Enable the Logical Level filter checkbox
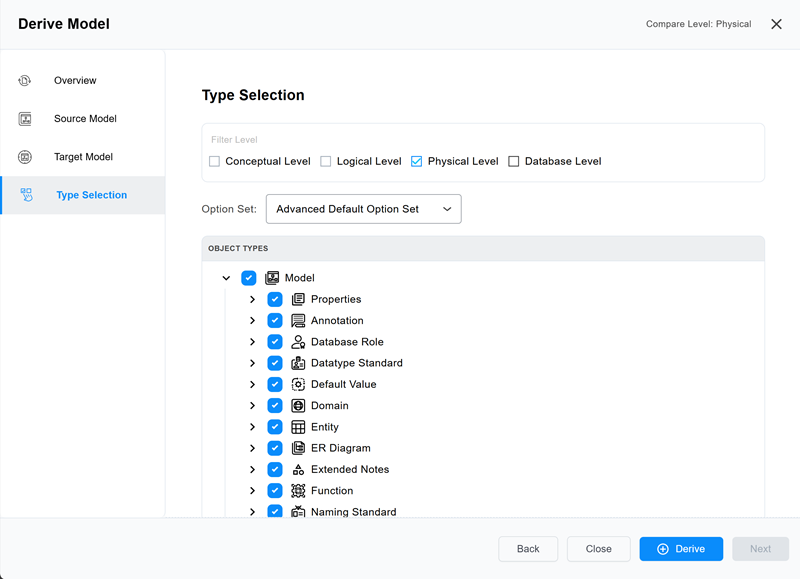Screen dimensions: 800x579 [326, 161]
